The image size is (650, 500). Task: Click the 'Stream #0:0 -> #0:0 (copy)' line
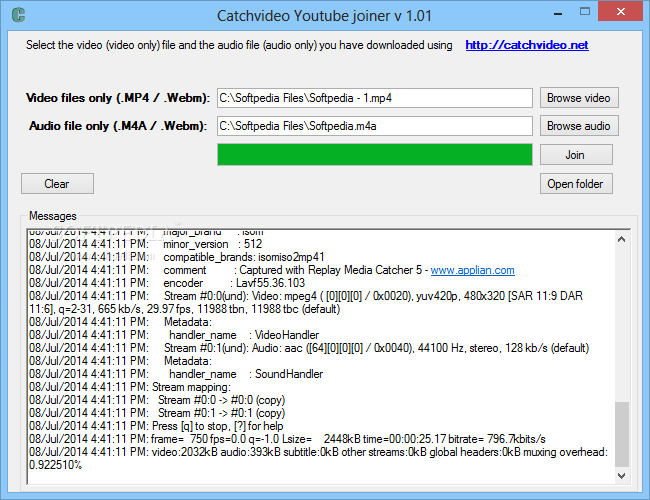point(157,400)
